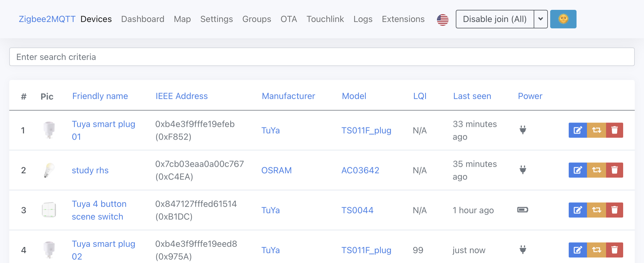Go to Settings in navigation bar
The width and height of the screenshot is (644, 263).
[x=217, y=19]
